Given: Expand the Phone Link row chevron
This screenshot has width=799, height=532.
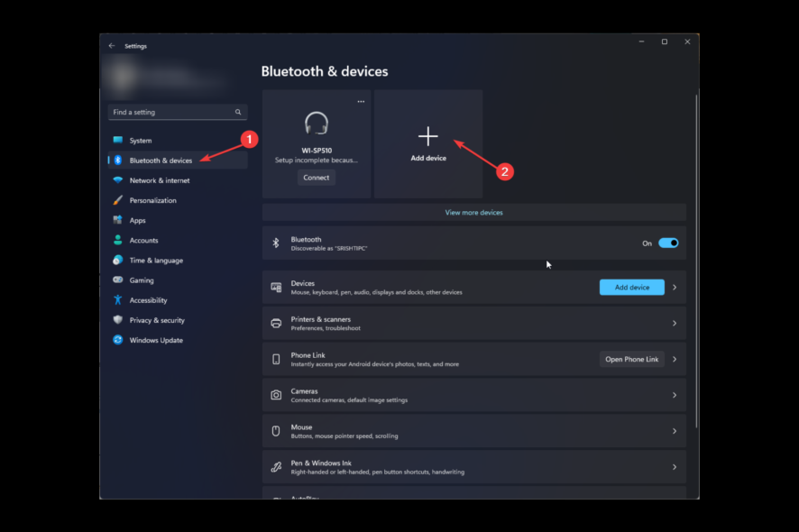Looking at the screenshot, I should point(675,359).
